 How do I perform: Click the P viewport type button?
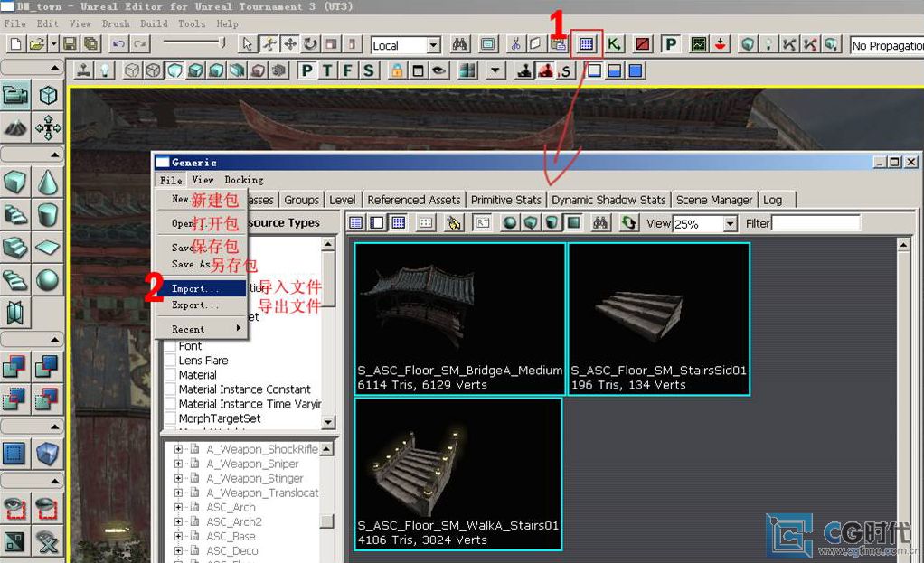307,71
